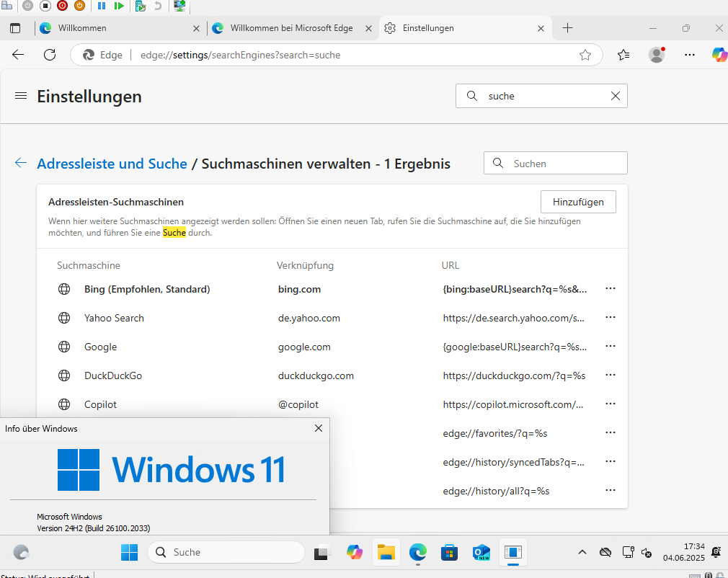This screenshot has width=728, height=578.
Task: Click the @copilot shortcut text
Action: pyautogui.click(x=298, y=404)
